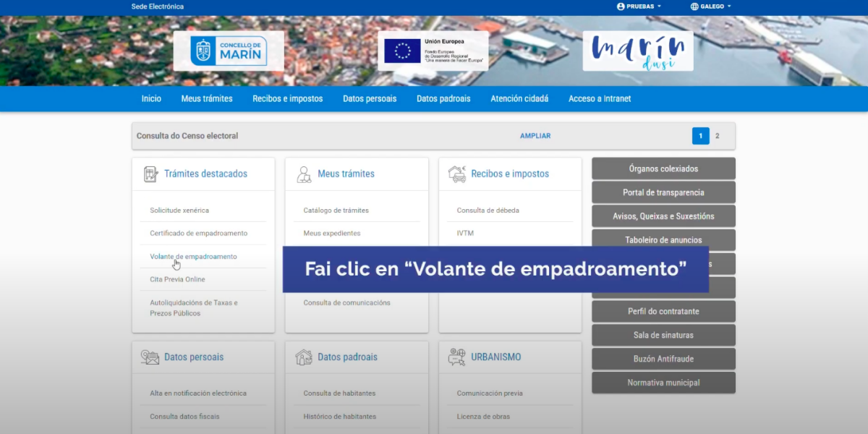Open Consulta datos fiscais link
Image resolution: width=868 pixels, height=434 pixels.
(x=184, y=417)
